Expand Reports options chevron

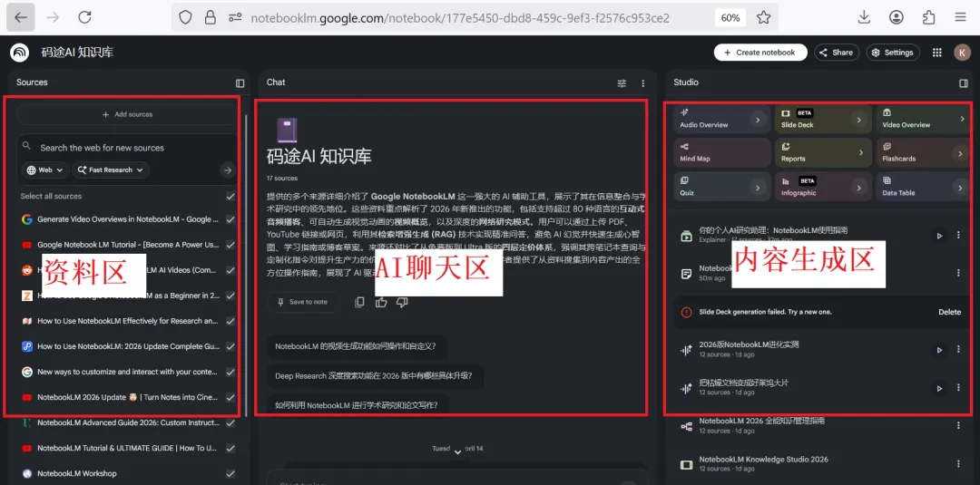[x=860, y=152]
